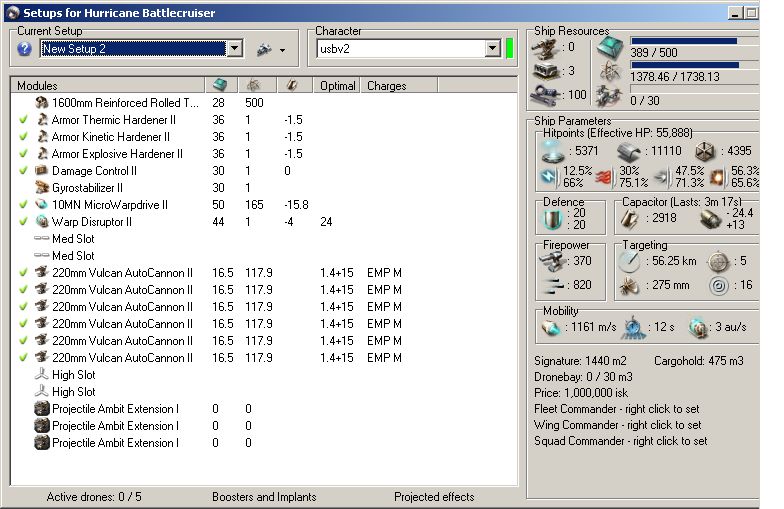Select the Gyrostabilizer II module row
This screenshot has width=784, height=509.
tap(264, 188)
